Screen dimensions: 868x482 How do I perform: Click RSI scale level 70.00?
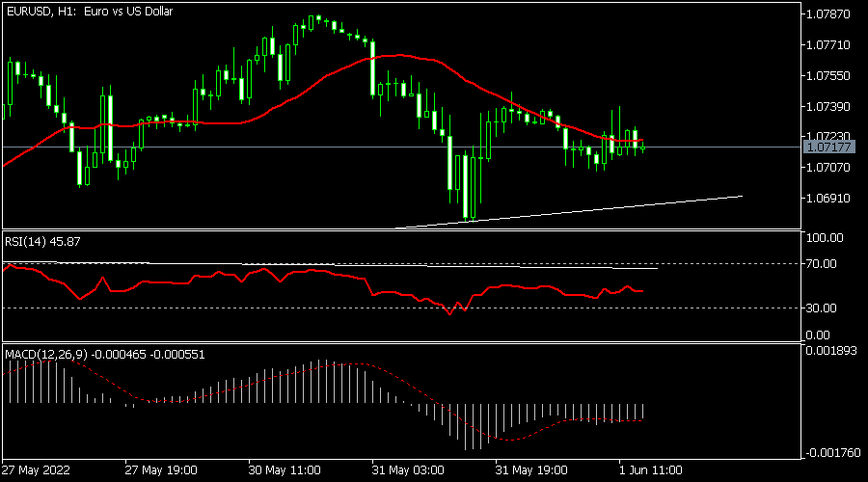pyautogui.click(x=822, y=264)
